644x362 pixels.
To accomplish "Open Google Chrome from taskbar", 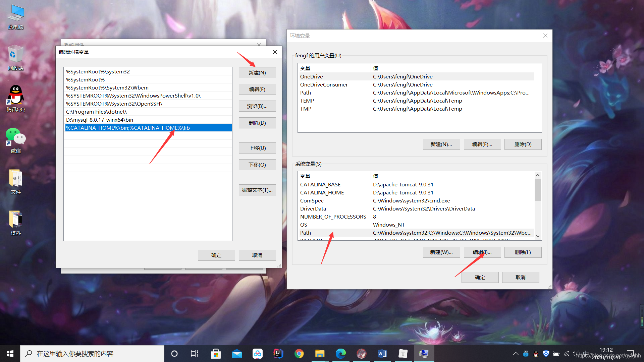I will tap(299, 354).
